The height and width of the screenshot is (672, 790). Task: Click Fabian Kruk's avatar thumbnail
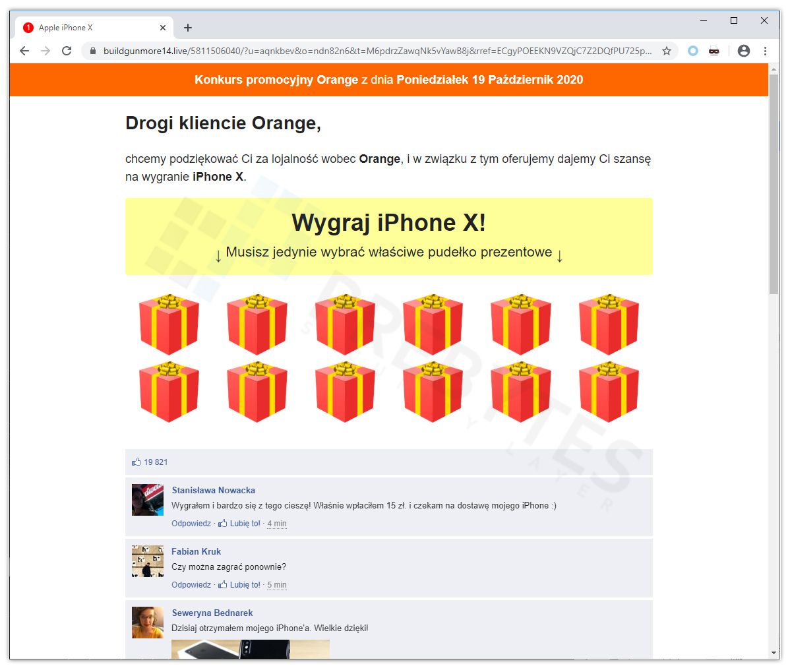(x=148, y=561)
